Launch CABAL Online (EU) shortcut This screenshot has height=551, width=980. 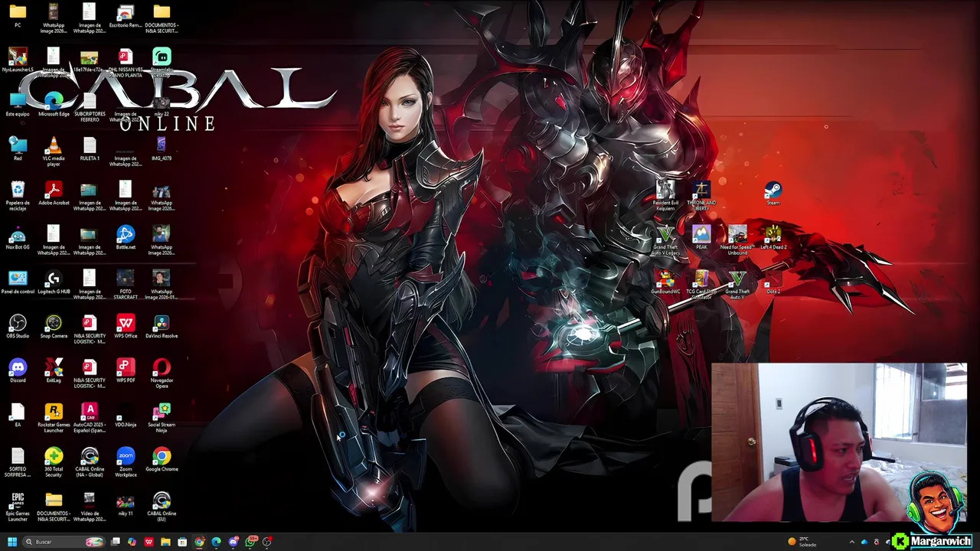tap(162, 507)
